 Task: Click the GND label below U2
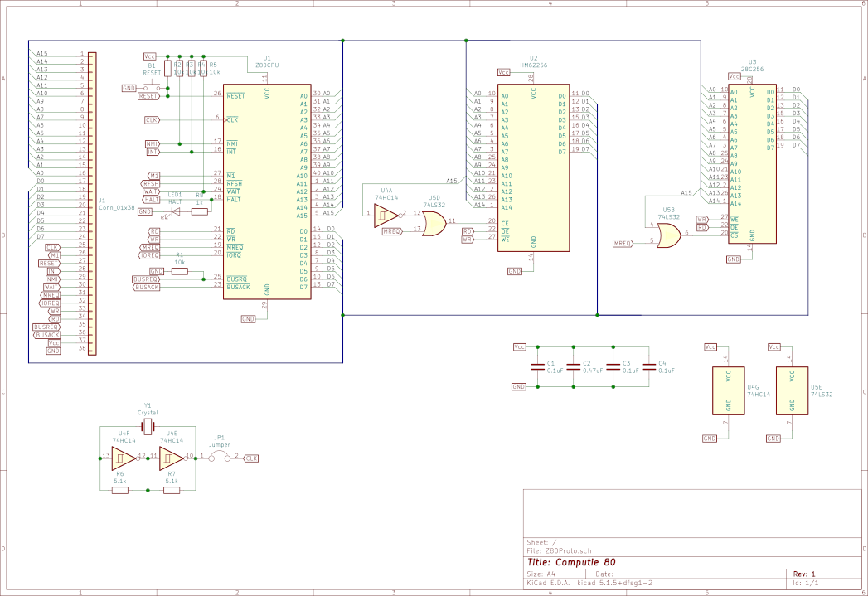coord(514,271)
